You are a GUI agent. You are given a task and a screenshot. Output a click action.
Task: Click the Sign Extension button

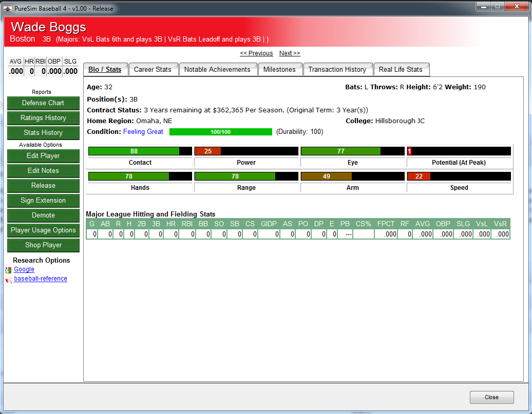click(x=43, y=201)
